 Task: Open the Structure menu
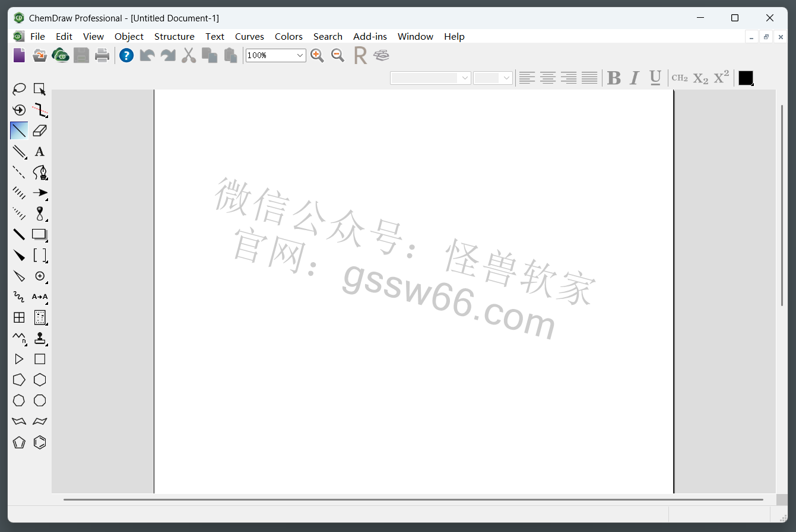click(175, 36)
